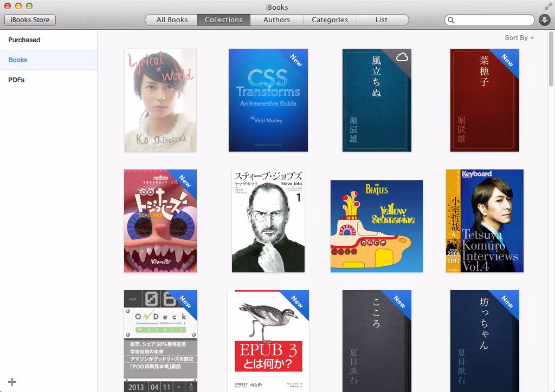Open Tetsuya Komuro Interviews Vol.4

[x=485, y=221]
